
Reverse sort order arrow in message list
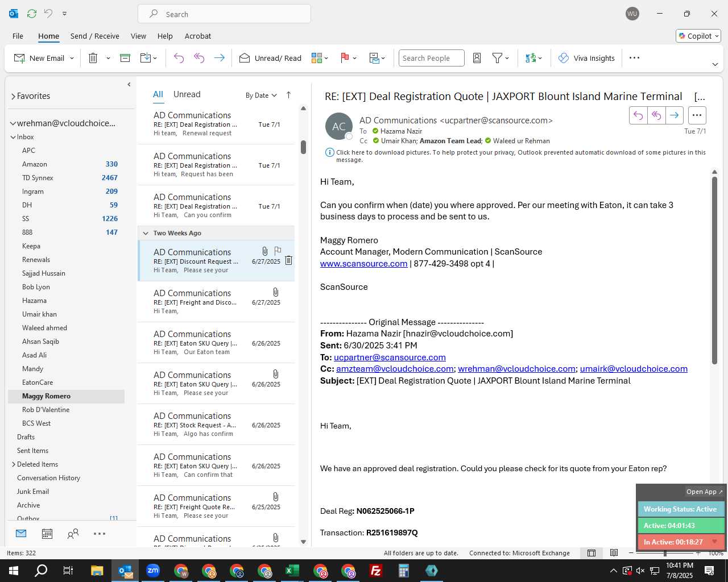[288, 95]
